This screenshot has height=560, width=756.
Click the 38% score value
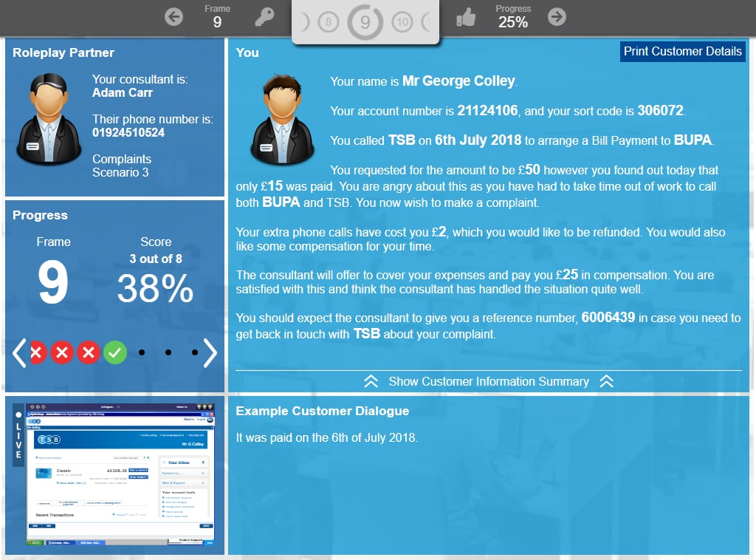155,288
